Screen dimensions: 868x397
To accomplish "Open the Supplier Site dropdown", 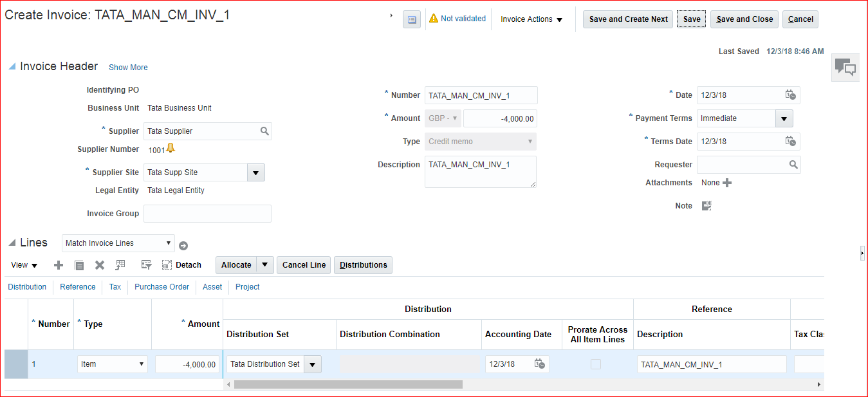I will [x=256, y=172].
